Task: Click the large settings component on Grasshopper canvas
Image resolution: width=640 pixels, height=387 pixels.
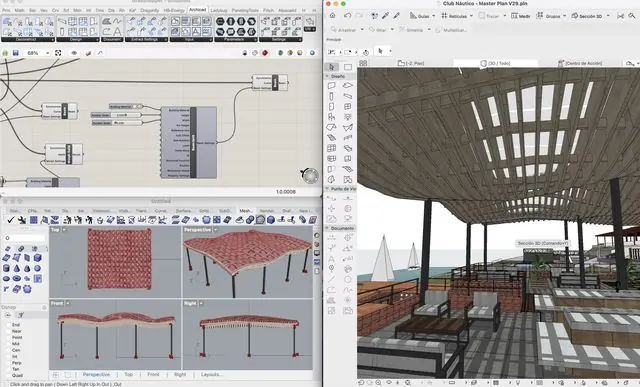Action: 189,142
